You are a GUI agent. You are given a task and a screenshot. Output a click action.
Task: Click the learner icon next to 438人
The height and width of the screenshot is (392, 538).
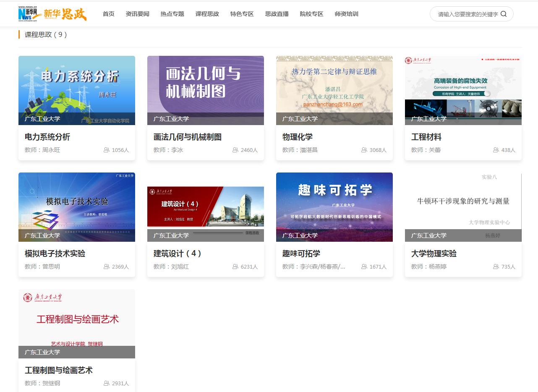[496, 150]
